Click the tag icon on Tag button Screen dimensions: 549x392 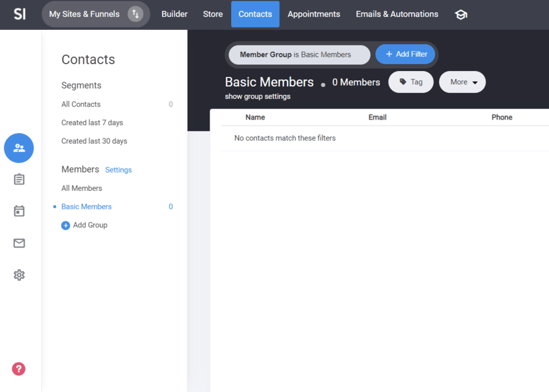403,82
